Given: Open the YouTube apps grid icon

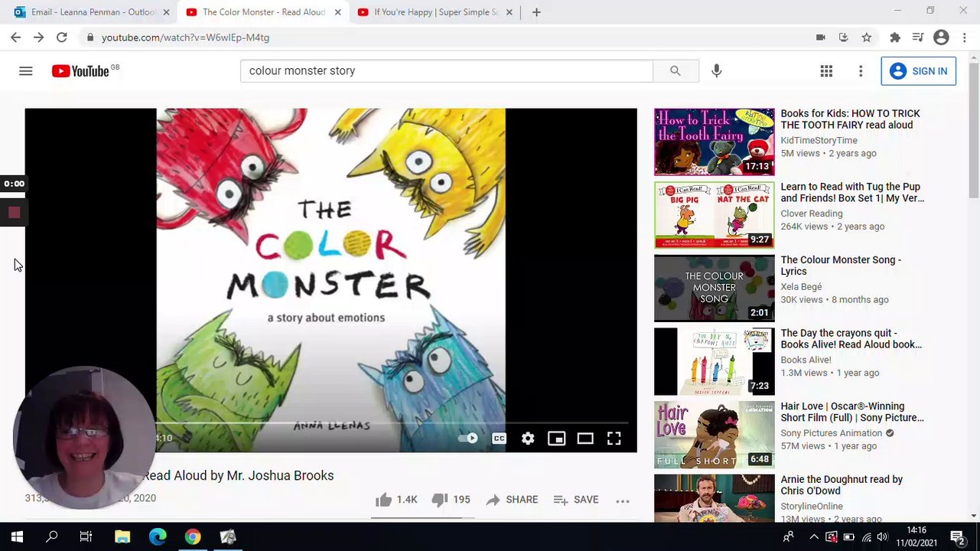Looking at the screenshot, I should tap(826, 71).
